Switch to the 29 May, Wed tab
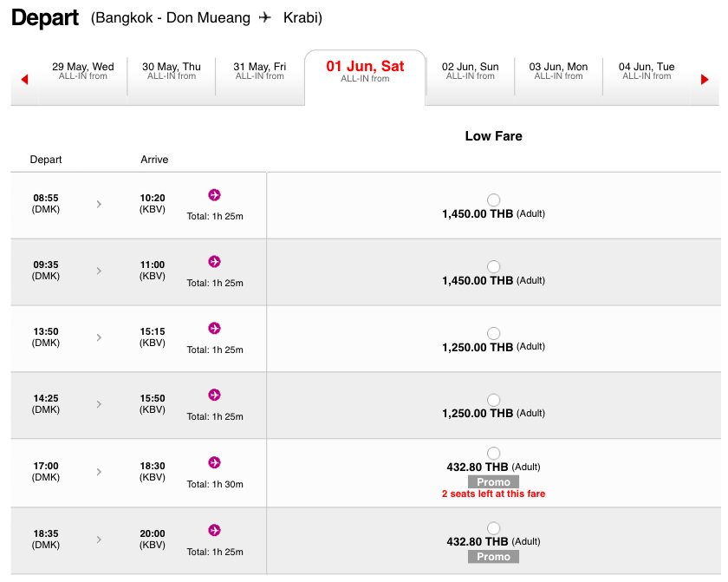Screen dimensions: 728x582 83,71
